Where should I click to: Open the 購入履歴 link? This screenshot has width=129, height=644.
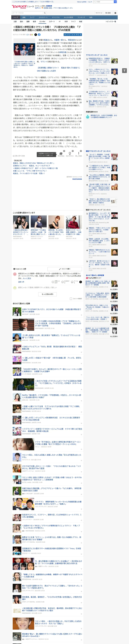(108, 13)
